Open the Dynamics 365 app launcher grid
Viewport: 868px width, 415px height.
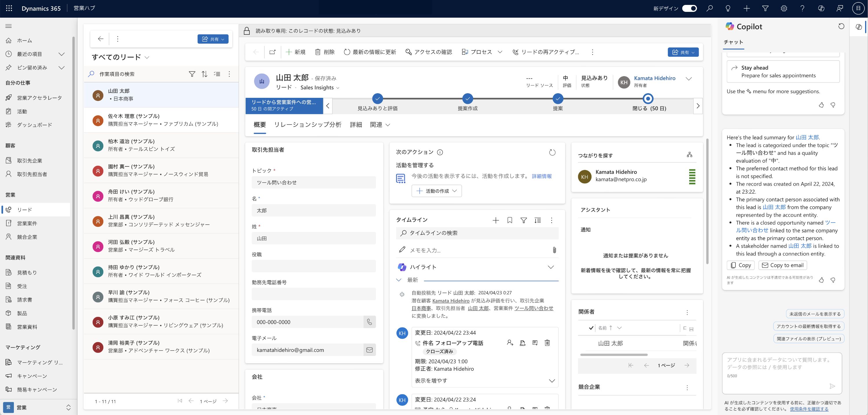coord(9,8)
